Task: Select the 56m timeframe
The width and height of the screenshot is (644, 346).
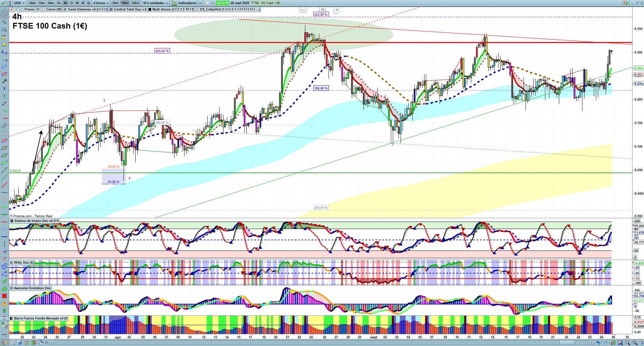Action: [51, 3]
